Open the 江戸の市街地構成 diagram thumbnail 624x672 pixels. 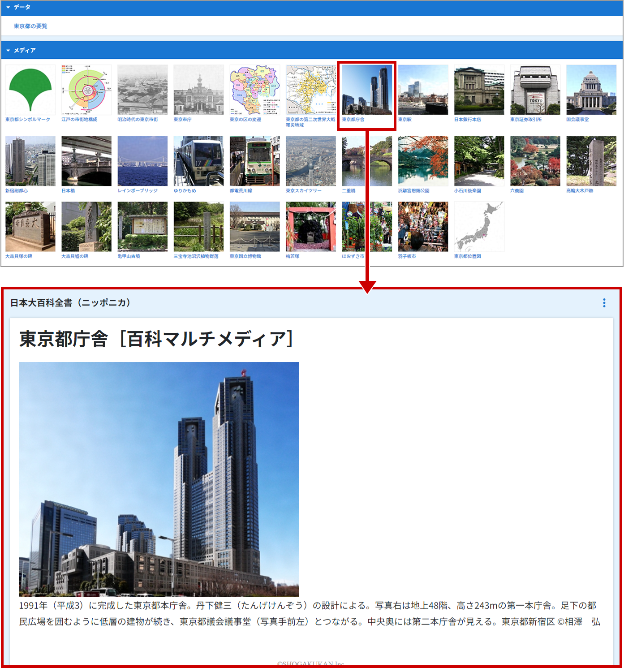86,90
